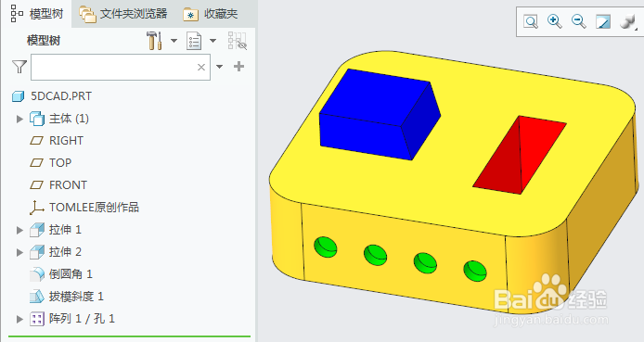Viewport: 644px width, 342px height.
Task: Focus the model tree search field
Action: point(121,68)
